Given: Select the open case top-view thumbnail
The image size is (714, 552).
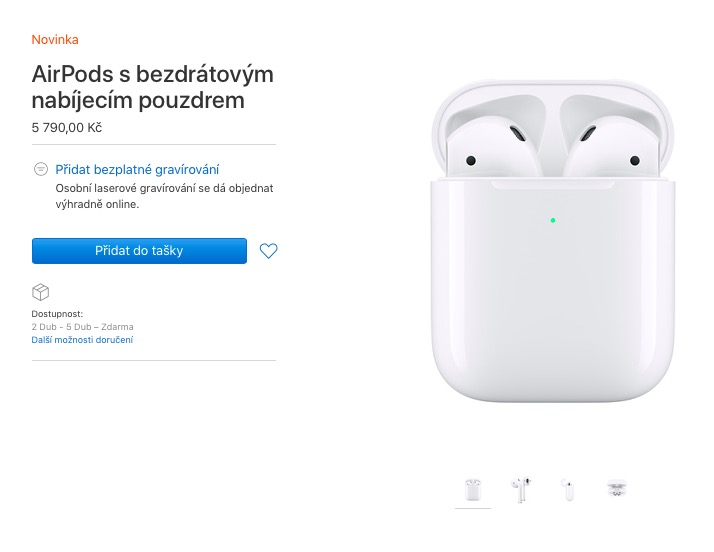Looking at the screenshot, I should pyautogui.click(x=617, y=489).
